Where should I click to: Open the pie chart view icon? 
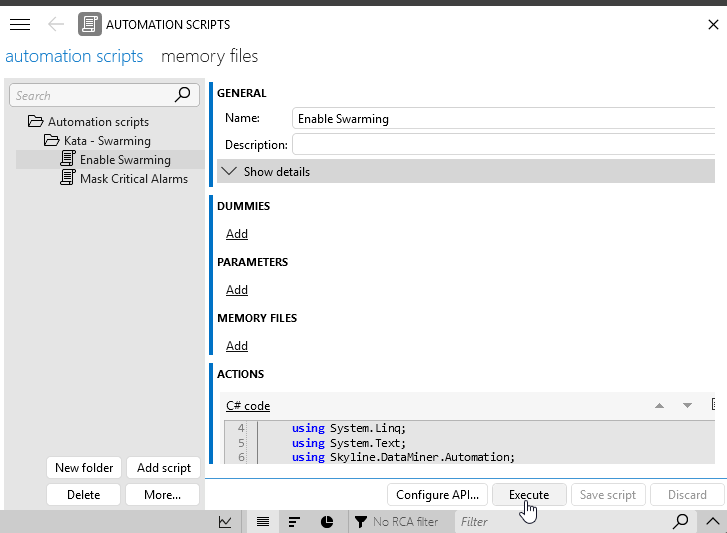(327, 522)
